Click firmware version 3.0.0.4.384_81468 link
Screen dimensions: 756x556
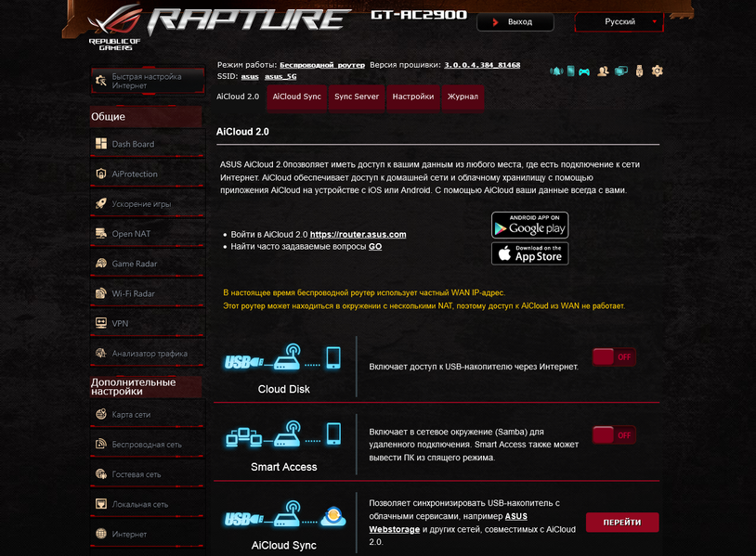point(482,65)
